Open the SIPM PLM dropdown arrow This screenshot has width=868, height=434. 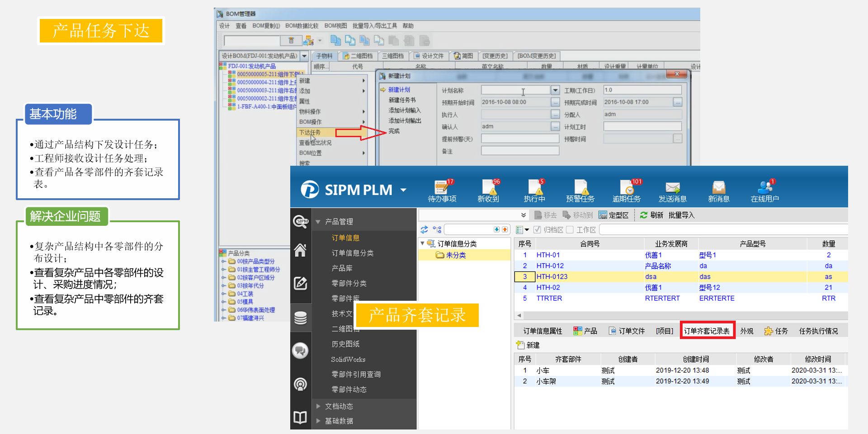pyautogui.click(x=403, y=190)
